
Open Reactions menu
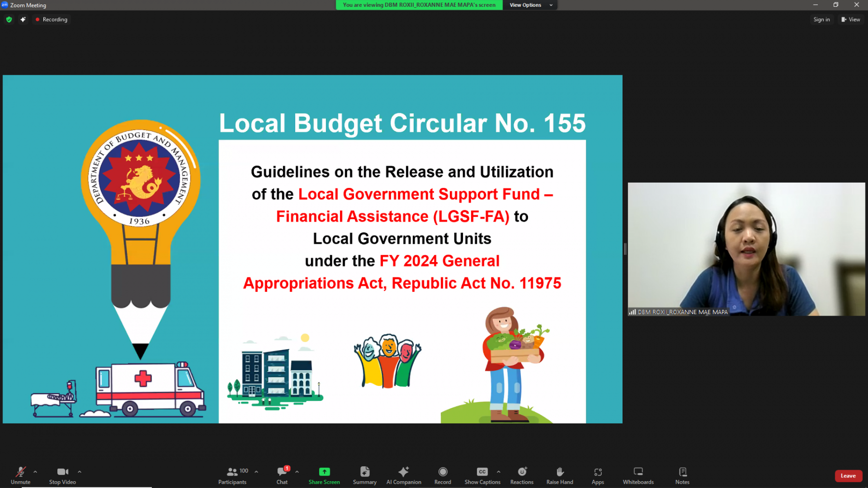pos(522,475)
